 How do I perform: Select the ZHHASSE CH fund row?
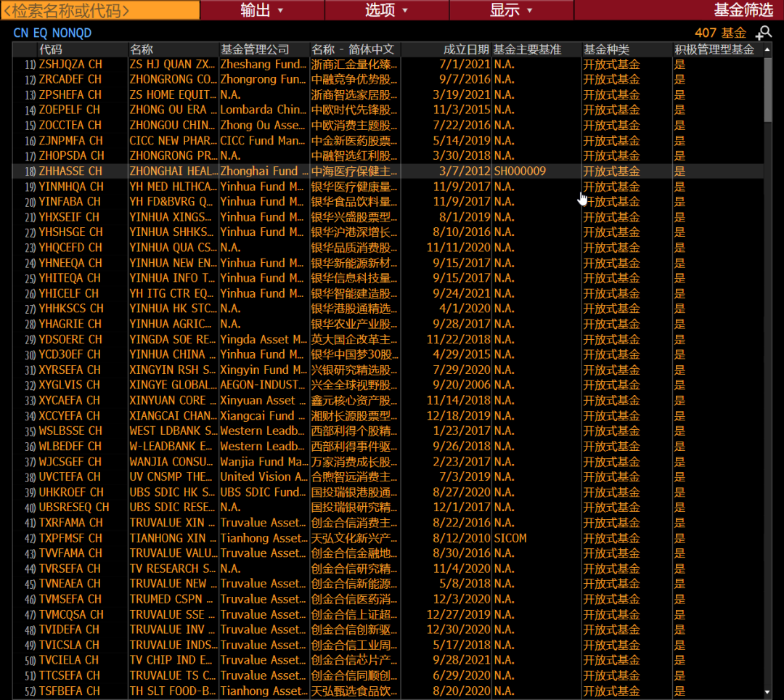pos(70,171)
